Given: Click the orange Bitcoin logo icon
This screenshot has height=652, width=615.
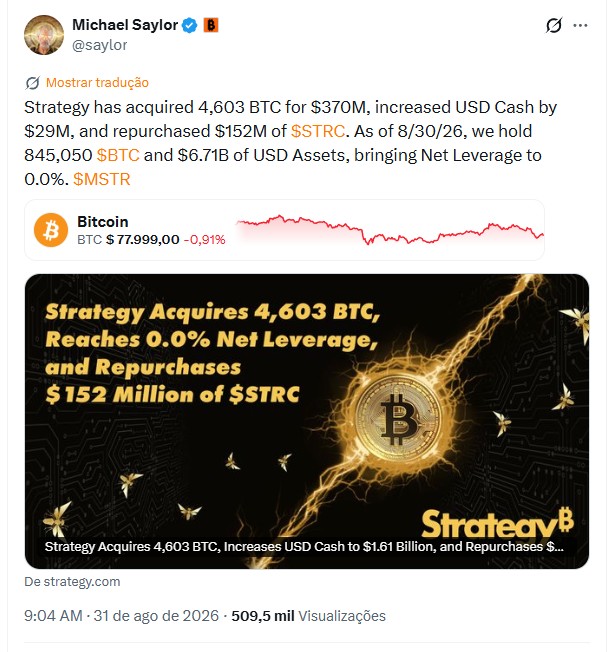Looking at the screenshot, I should click(x=51, y=230).
